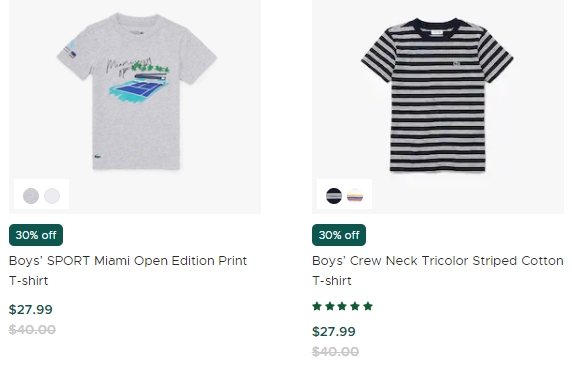Viewport: 572px width, 365px height.
Task: Click the green crocodile logo on grey T-shirt
Action: tap(97, 157)
